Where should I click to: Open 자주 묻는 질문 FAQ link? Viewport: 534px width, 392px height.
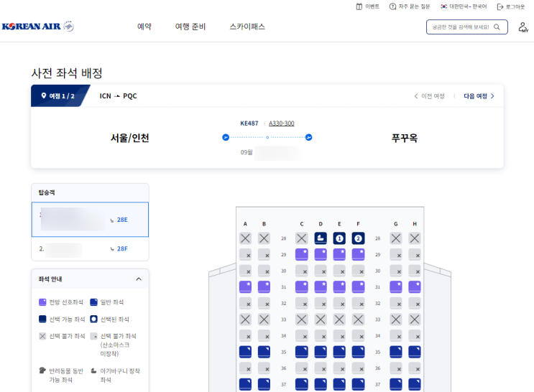pos(410,6)
